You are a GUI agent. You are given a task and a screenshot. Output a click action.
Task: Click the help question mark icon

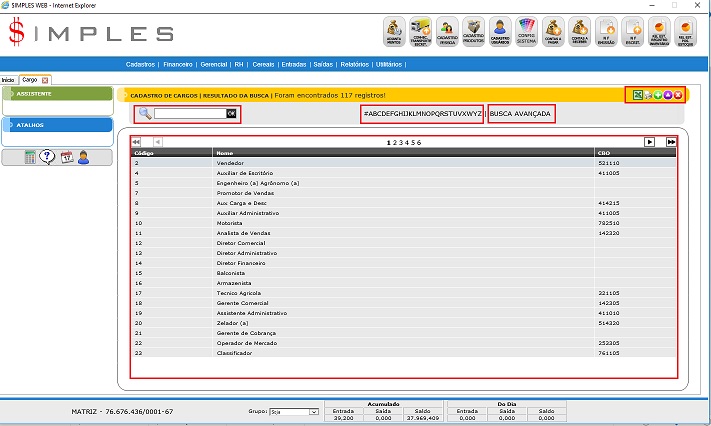click(x=48, y=157)
